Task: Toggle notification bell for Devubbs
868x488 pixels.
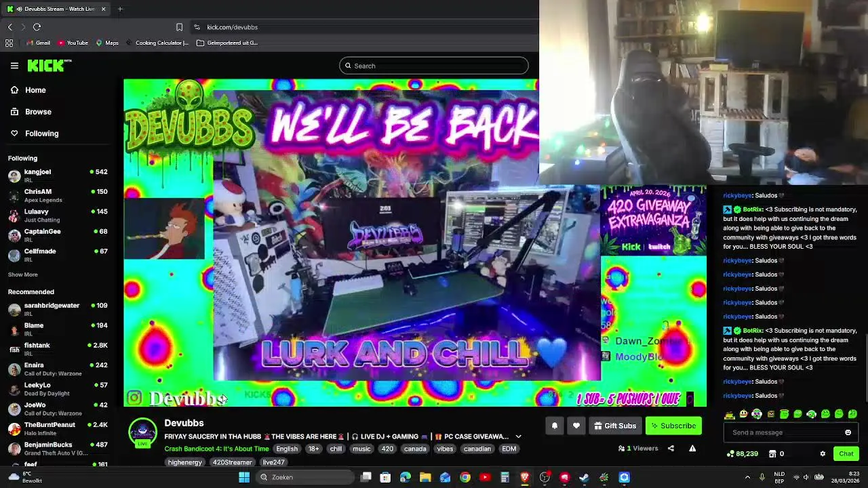Action: pyautogui.click(x=554, y=426)
